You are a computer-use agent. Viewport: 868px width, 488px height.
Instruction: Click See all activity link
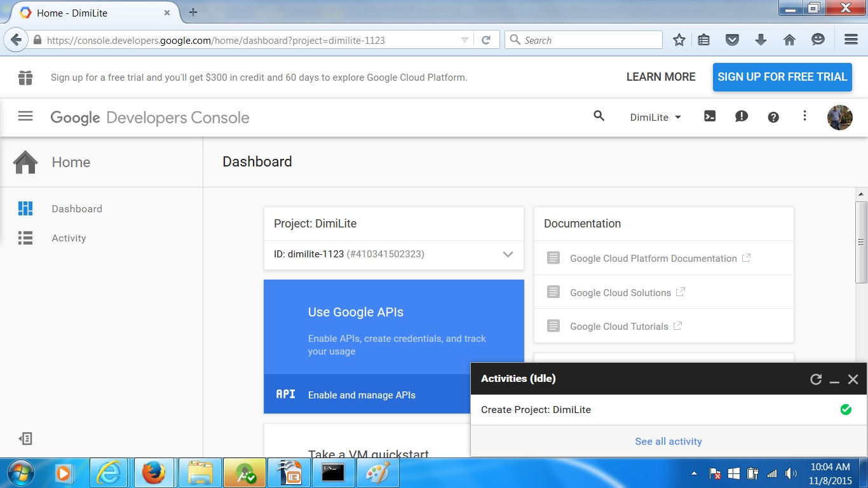(x=668, y=441)
